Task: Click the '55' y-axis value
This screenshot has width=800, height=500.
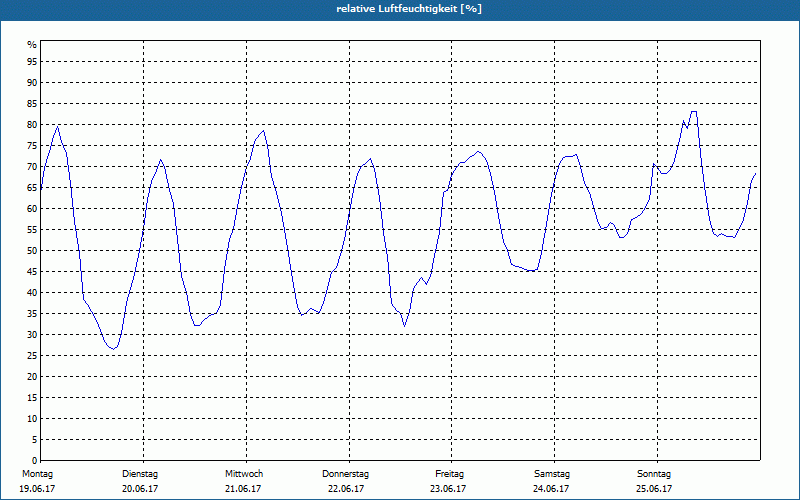Action: [x=32, y=230]
